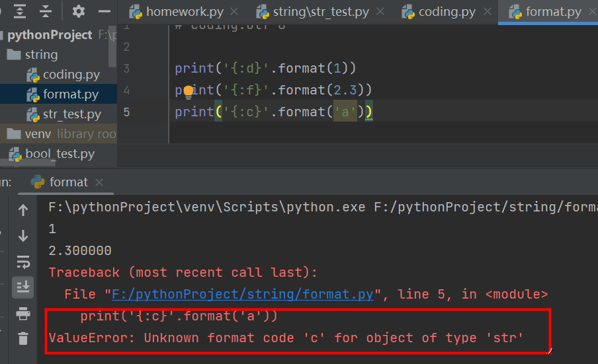
Task: Jump up the stack trace with up arrow
Action: pos(23,210)
